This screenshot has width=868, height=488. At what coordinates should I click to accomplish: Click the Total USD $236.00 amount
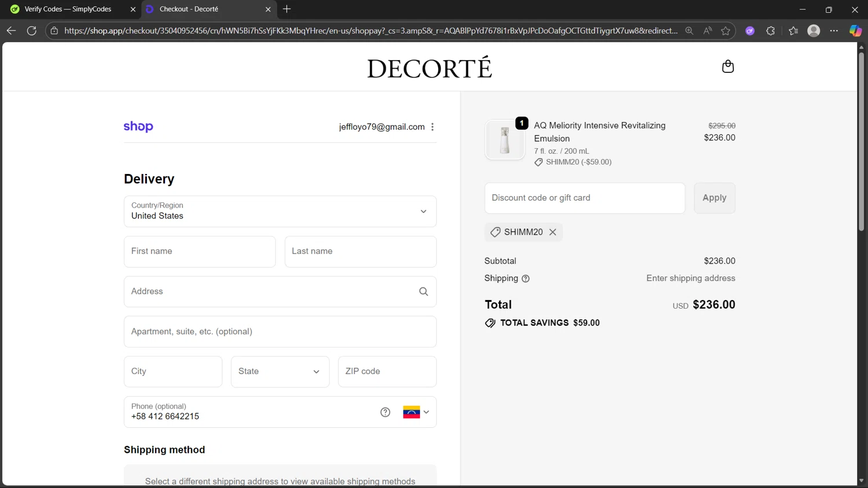point(714,305)
